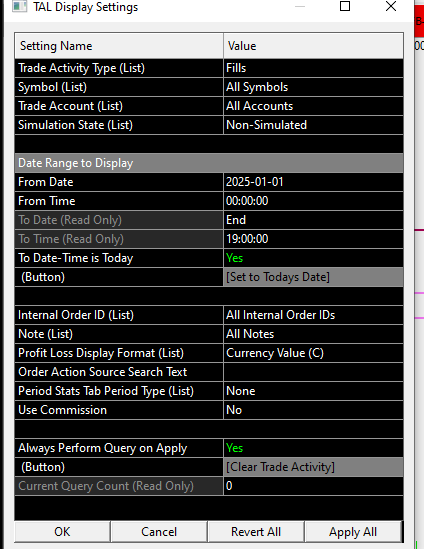The image size is (424, 549).
Task: Open Symbol list showing All Symbols
Action: click(313, 87)
